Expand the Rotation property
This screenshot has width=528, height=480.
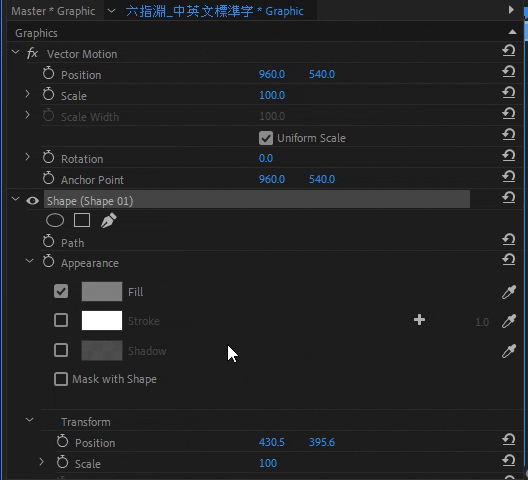[28, 157]
